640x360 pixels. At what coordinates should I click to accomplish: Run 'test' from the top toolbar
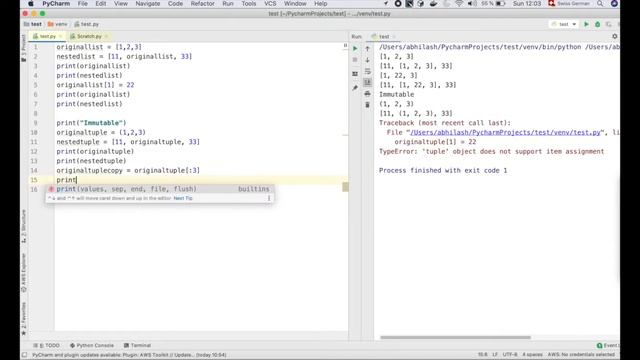click(586, 24)
